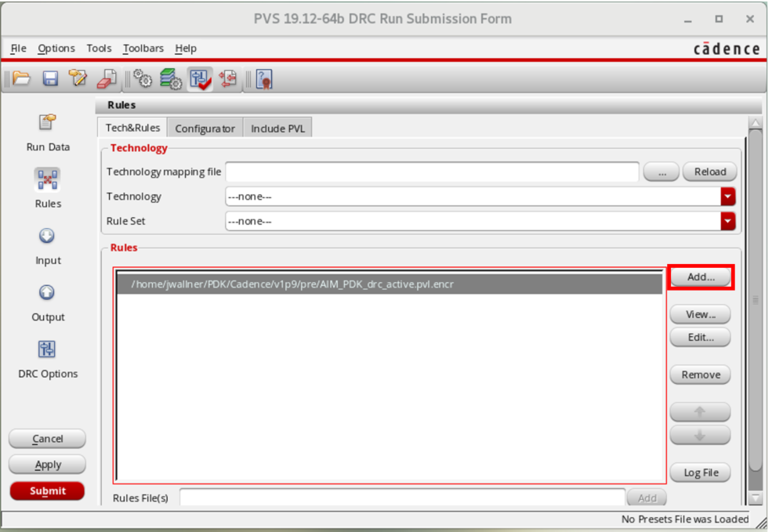This screenshot has height=532, width=772.
Task: Click the View... button
Action: click(x=700, y=314)
